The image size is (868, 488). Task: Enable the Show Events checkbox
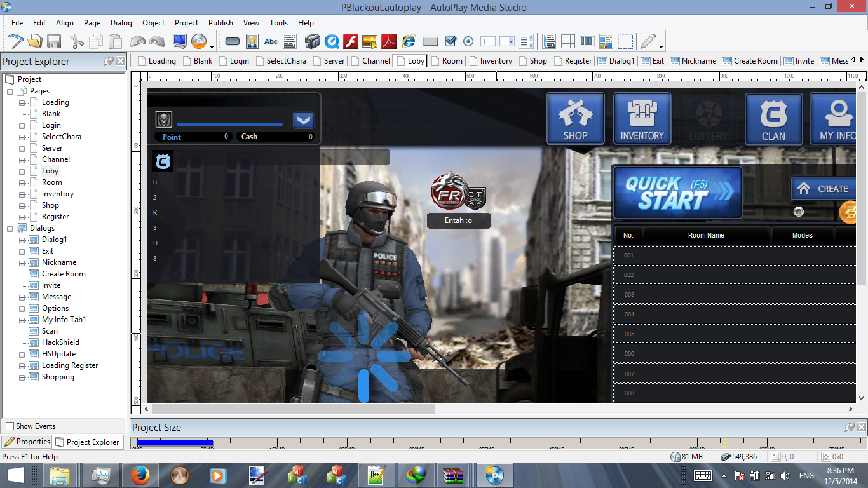coord(10,426)
